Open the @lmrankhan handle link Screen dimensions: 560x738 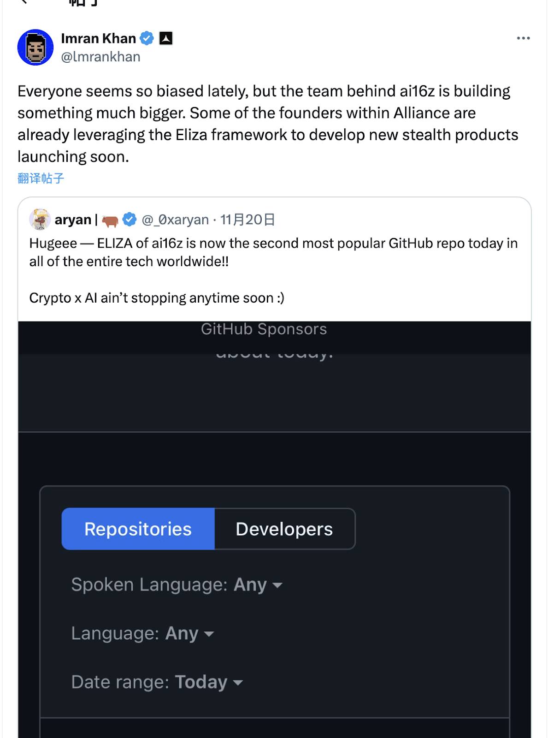coord(100,57)
